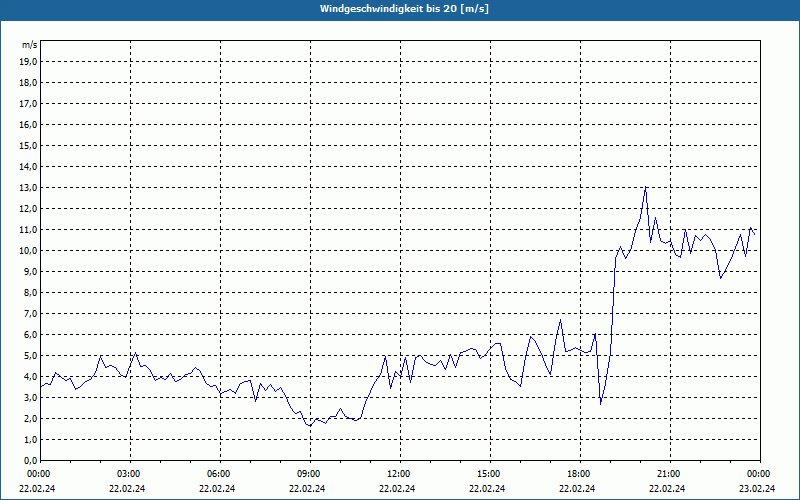Select the 4,0 y-axis label

[x=30, y=377]
